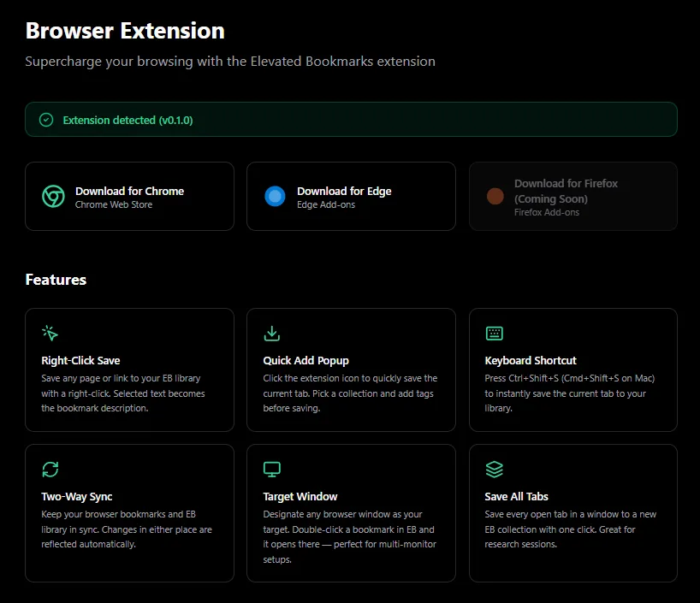The height and width of the screenshot is (603, 700).
Task: Click the blue Edge circle icon
Action: [x=275, y=197]
